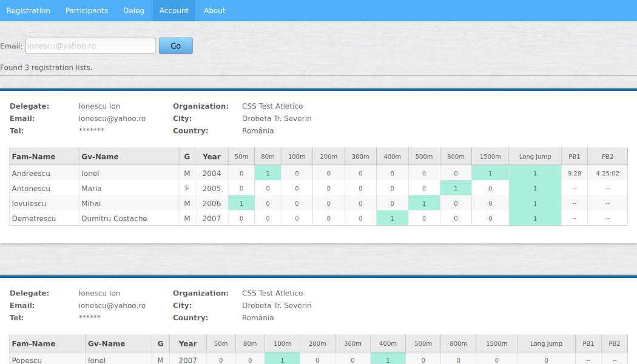Screen dimensions: 637x364
Task: Select Demetrescu's Long Jump cell
Action: [x=534, y=218]
